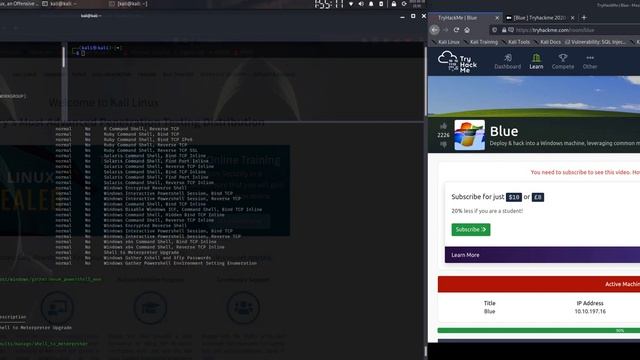
Task: Click the green machine progress bar
Action: pos(539,330)
